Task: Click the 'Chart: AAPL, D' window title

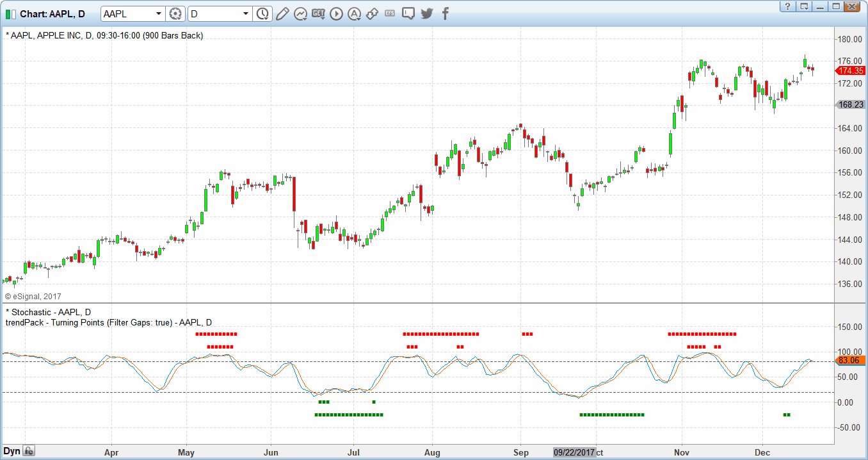Action: coord(52,14)
